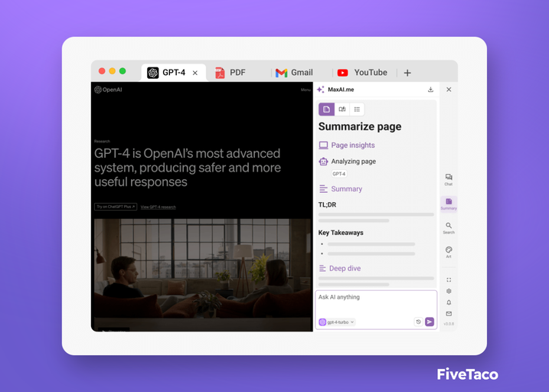Select Summary in the side rail

449,204
